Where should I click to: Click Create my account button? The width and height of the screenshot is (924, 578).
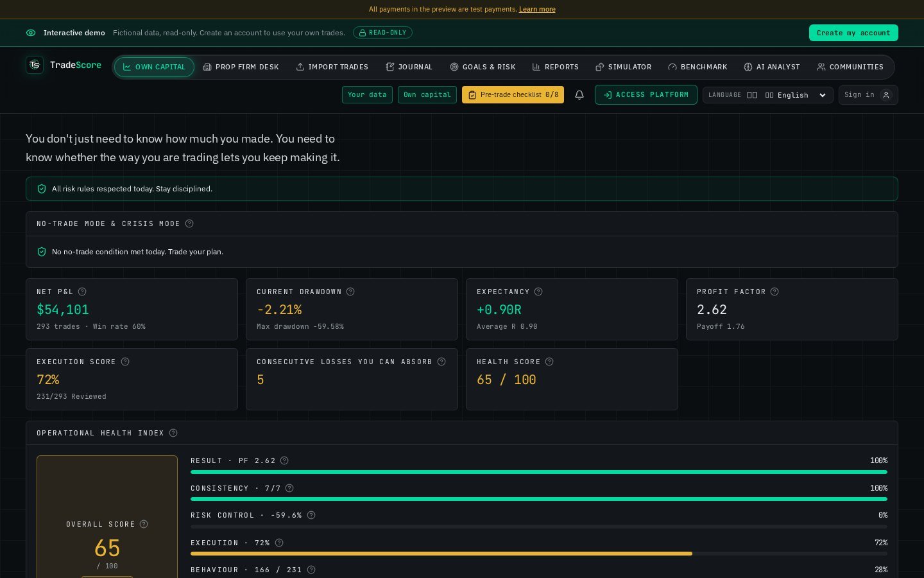[853, 33]
